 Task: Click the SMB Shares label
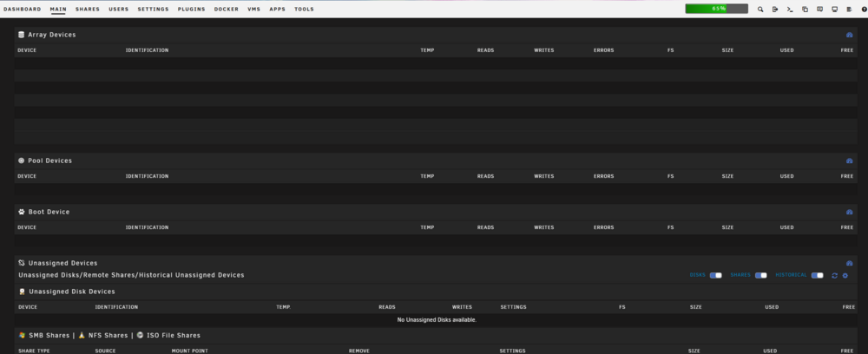point(49,335)
